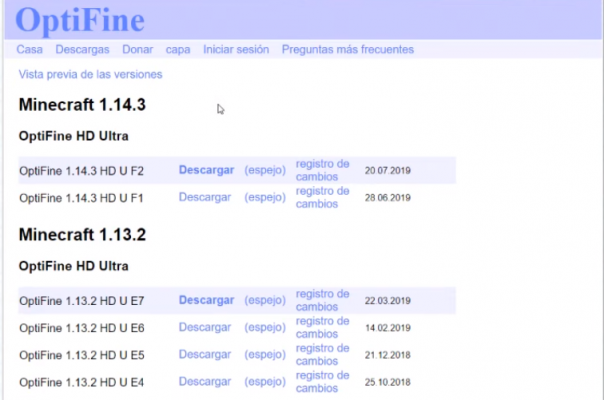
Task: View changelog for OptiFine 1.14.3 HD U F2
Action: pos(322,170)
